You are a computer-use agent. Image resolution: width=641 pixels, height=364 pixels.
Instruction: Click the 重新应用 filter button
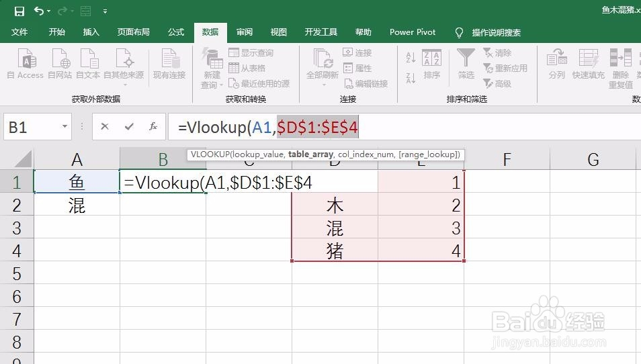505,68
